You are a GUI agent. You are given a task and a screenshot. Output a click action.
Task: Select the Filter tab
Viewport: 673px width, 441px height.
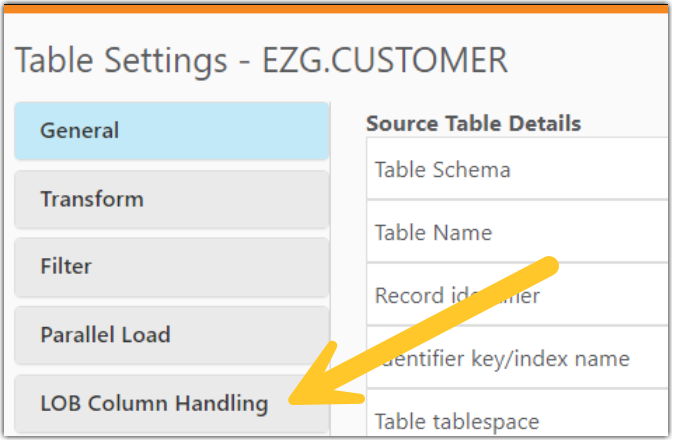tap(171, 267)
